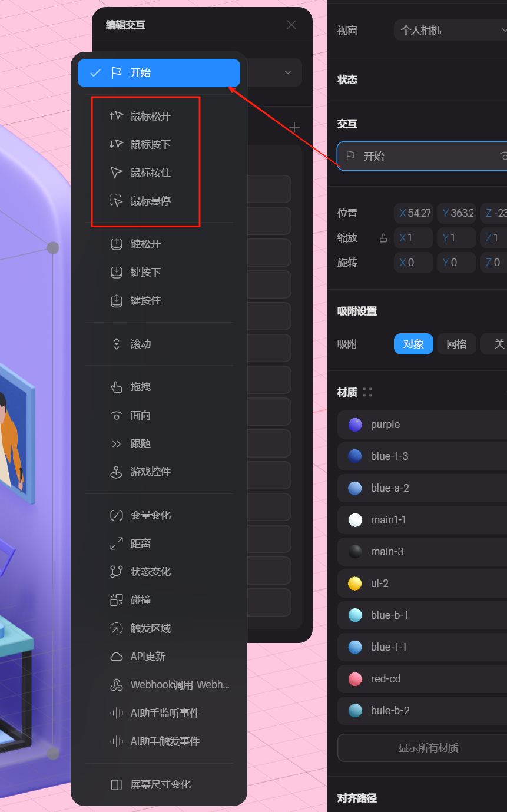The width and height of the screenshot is (507, 812).
Task: Edit the scale X value field
Action: [x=413, y=238]
